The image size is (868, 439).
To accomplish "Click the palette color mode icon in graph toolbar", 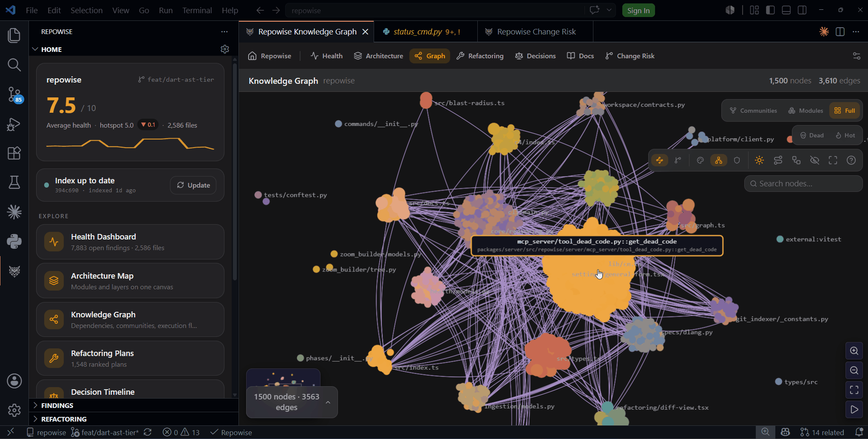I will coord(700,160).
